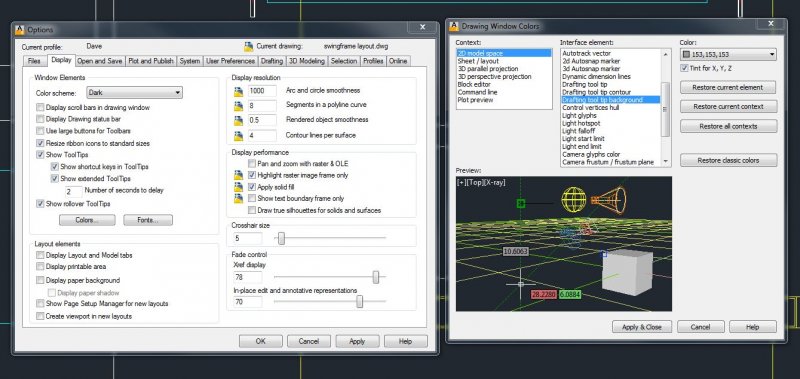Uncheck Resize ribbon icons to standard sizes
This screenshot has height=379, width=800.
40,143
